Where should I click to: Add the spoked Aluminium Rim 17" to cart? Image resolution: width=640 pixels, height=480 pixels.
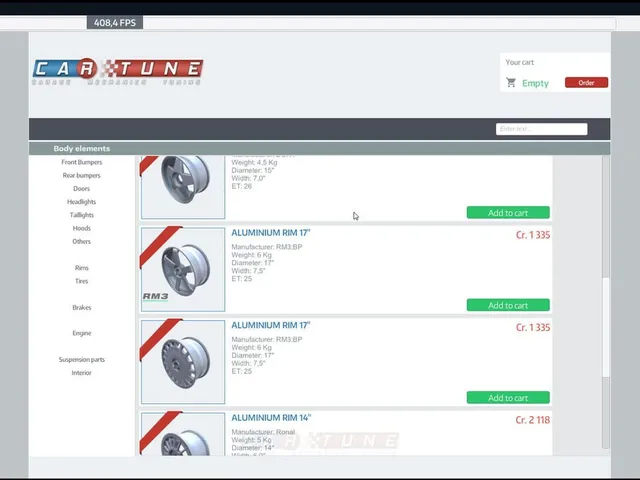[508, 398]
